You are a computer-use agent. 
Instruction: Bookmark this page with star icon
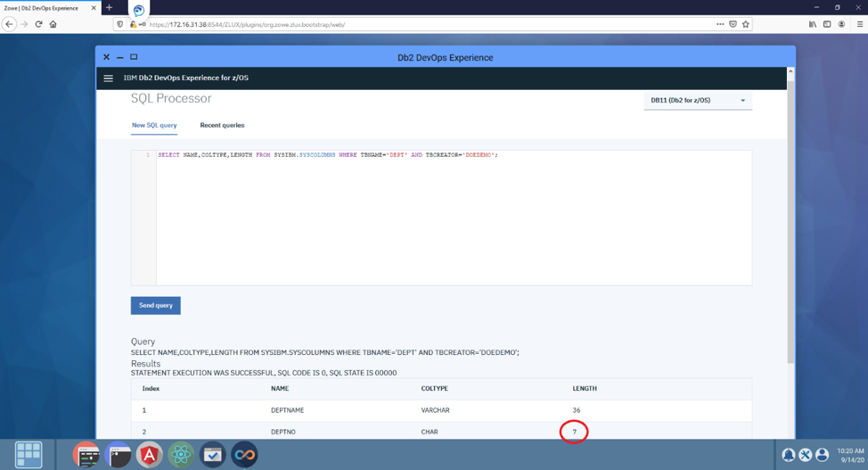[x=746, y=24]
